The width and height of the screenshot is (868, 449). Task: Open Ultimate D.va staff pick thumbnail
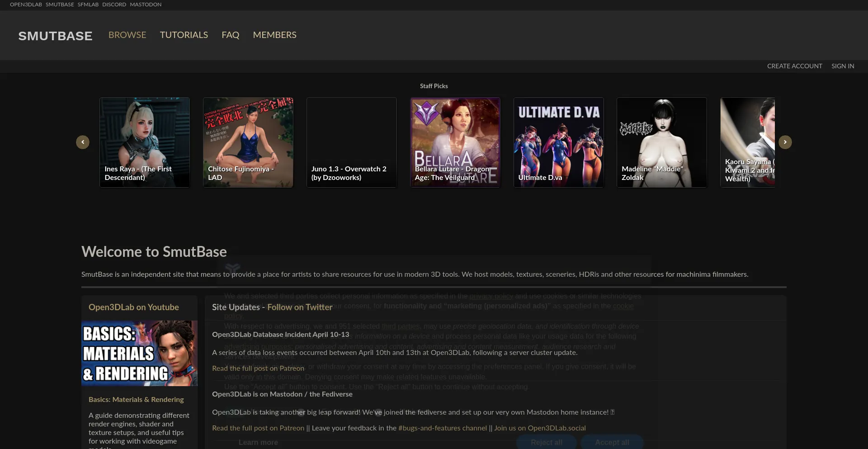pyautogui.click(x=559, y=142)
